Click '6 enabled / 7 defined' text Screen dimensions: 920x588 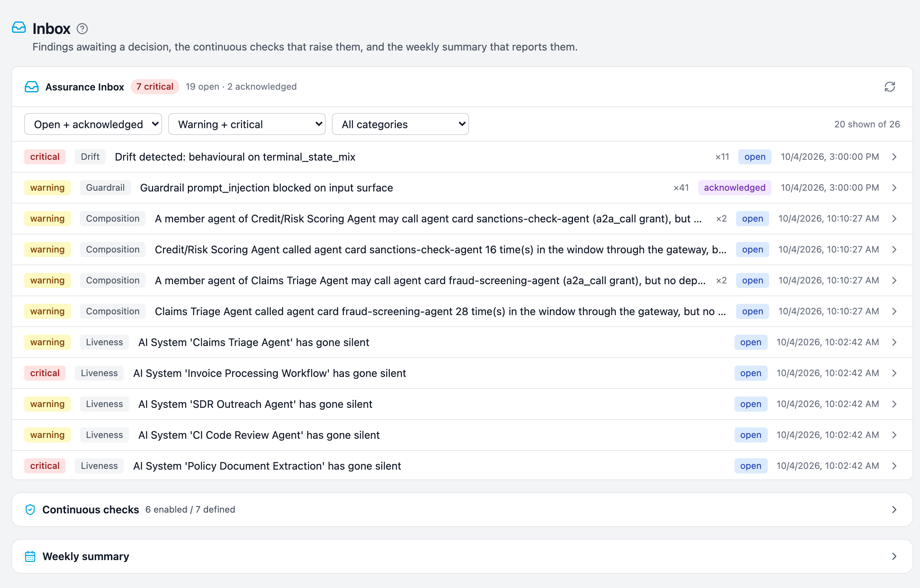point(190,509)
